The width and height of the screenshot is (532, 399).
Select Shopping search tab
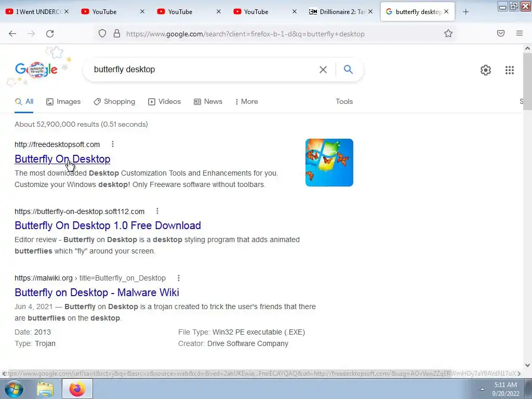[114, 101]
